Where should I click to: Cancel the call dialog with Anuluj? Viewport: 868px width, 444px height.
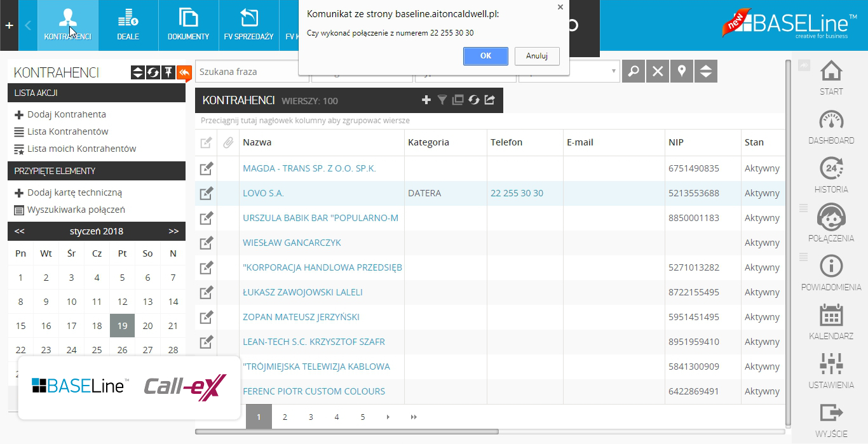coord(537,56)
